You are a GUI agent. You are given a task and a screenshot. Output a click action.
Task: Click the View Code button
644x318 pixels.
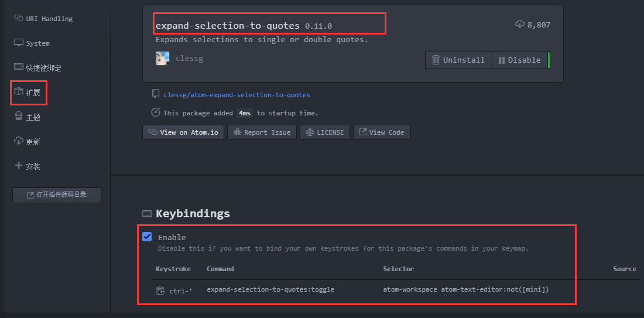point(382,132)
